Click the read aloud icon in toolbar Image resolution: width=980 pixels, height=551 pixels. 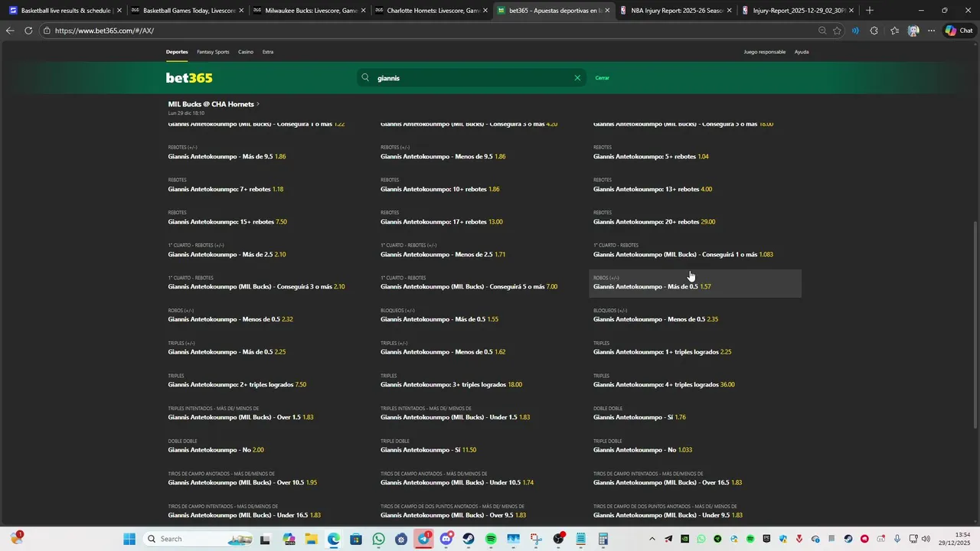855,31
